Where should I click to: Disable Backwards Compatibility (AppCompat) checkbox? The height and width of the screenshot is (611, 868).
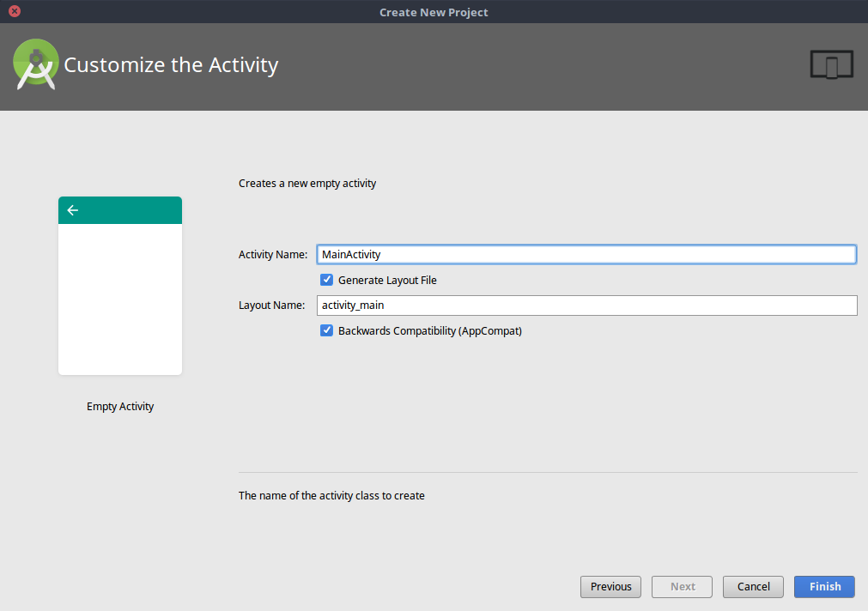327,330
